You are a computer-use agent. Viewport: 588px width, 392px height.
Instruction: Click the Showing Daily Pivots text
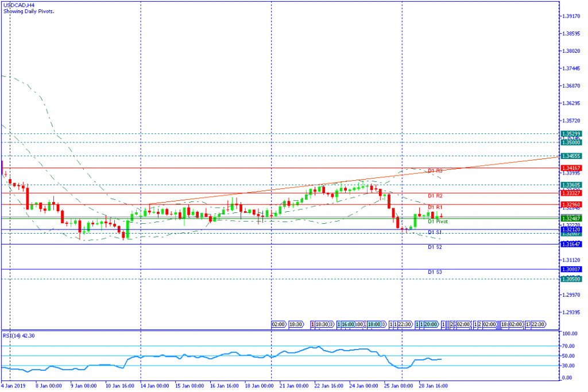pyautogui.click(x=29, y=11)
